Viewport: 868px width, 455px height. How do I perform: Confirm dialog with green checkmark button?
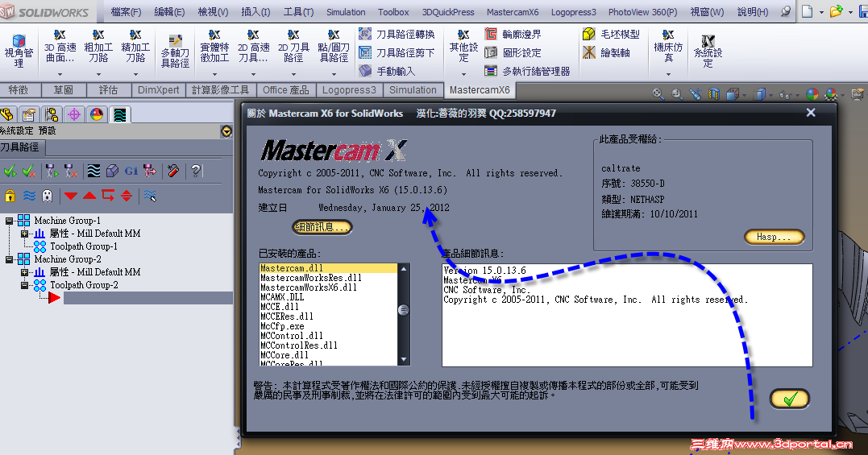click(789, 399)
